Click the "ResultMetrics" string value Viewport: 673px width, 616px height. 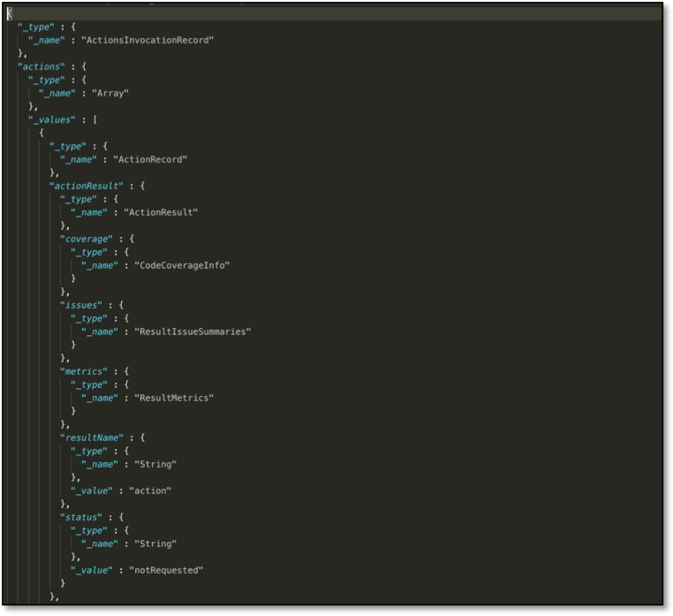point(174,398)
